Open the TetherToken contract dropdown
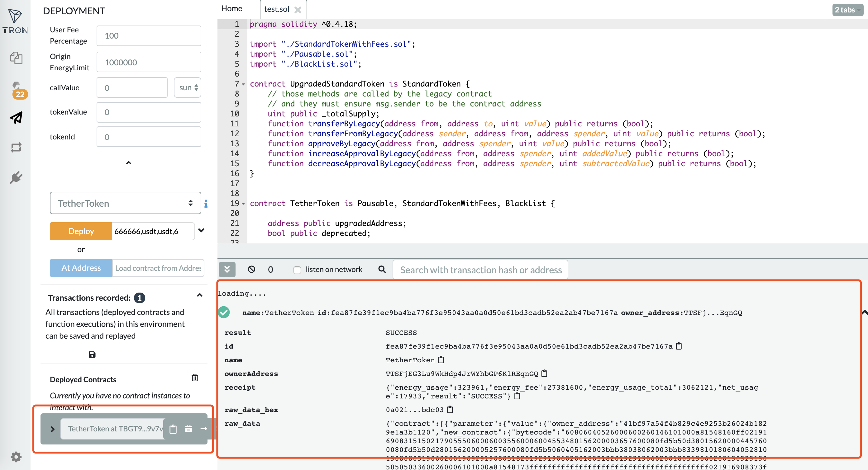The width and height of the screenshot is (868, 470). [125, 203]
